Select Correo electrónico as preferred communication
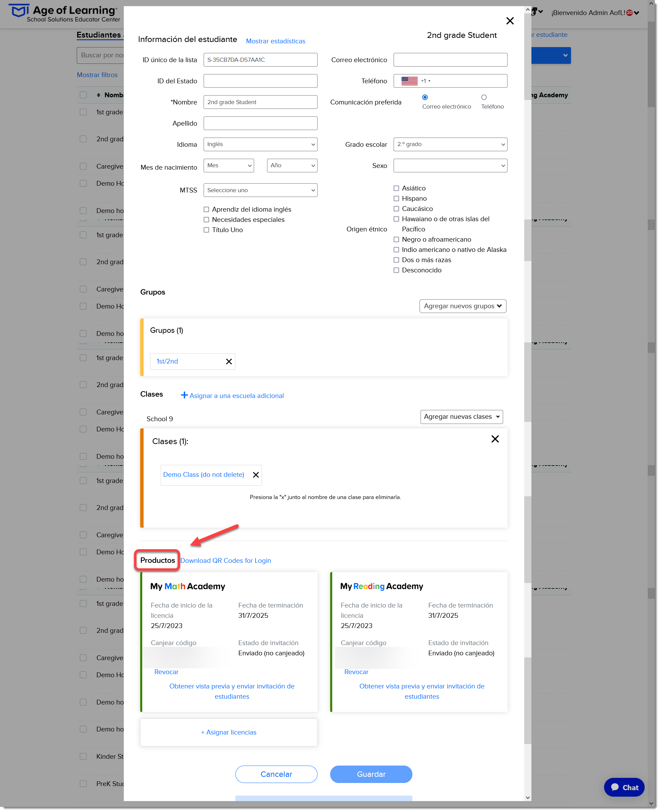The image size is (660, 812). 425,97
